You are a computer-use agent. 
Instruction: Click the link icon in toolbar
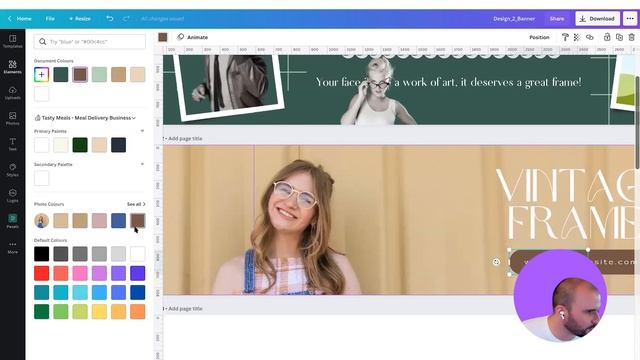(x=589, y=37)
